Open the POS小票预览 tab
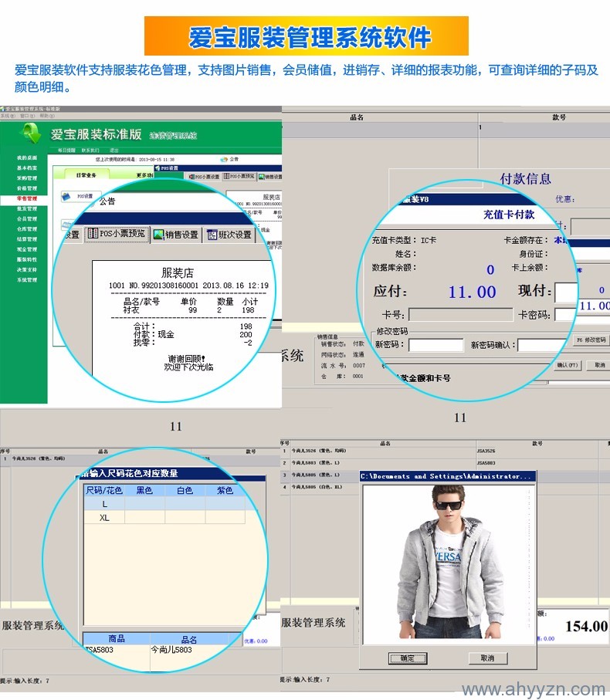610x700 pixels. [x=117, y=234]
